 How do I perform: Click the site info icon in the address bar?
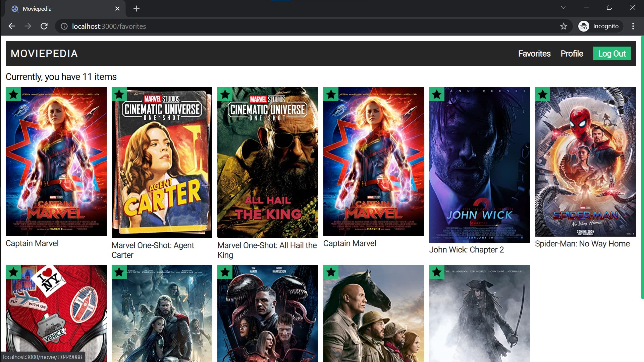coord(64,26)
